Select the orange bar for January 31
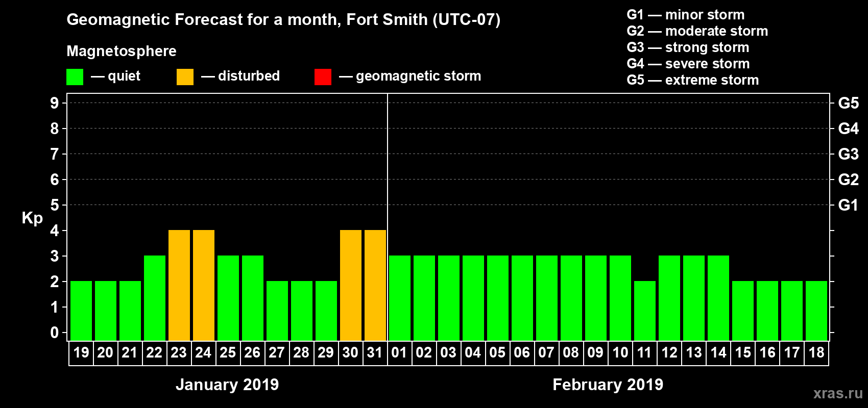This screenshot has width=868, height=408. pyautogui.click(x=375, y=285)
